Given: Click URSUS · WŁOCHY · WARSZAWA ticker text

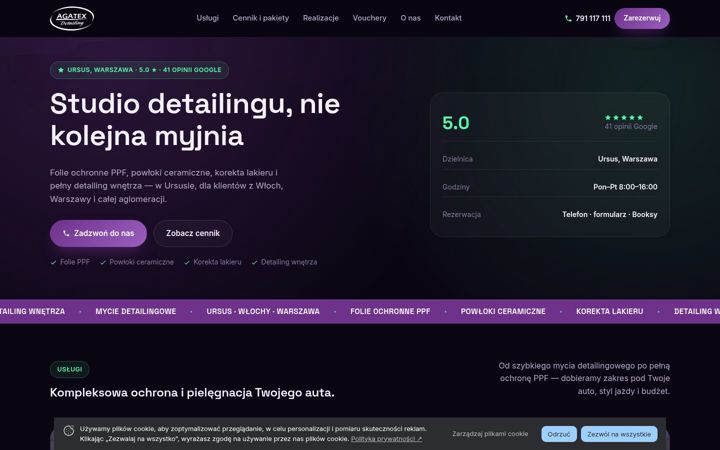Looking at the screenshot, I should click(263, 311).
